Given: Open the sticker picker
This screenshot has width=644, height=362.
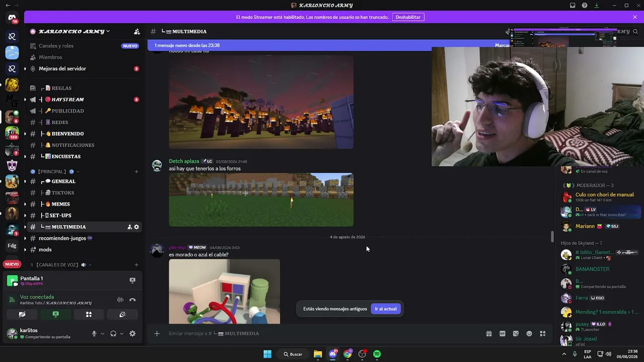Looking at the screenshot, I should (x=516, y=333).
